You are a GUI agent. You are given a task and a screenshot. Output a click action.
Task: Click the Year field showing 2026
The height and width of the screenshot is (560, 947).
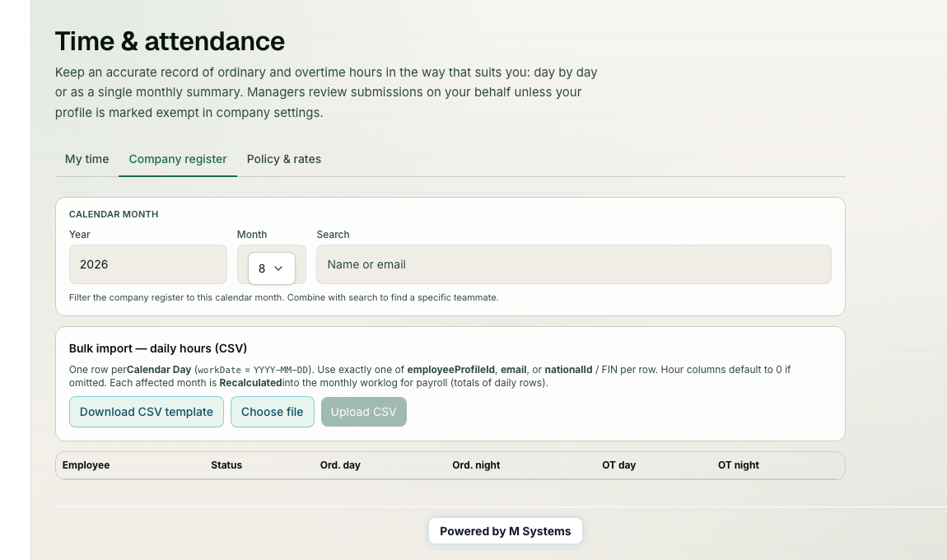[148, 264]
